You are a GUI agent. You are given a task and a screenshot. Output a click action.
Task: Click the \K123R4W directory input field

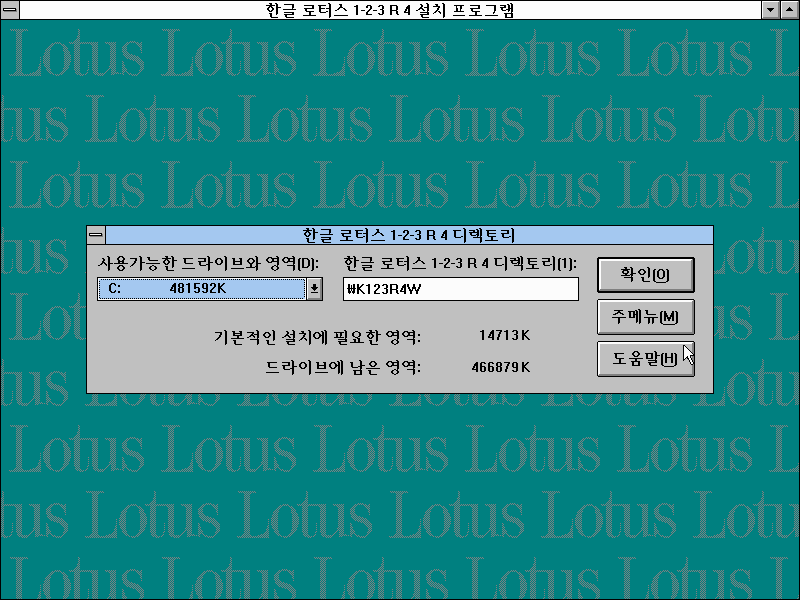point(461,289)
